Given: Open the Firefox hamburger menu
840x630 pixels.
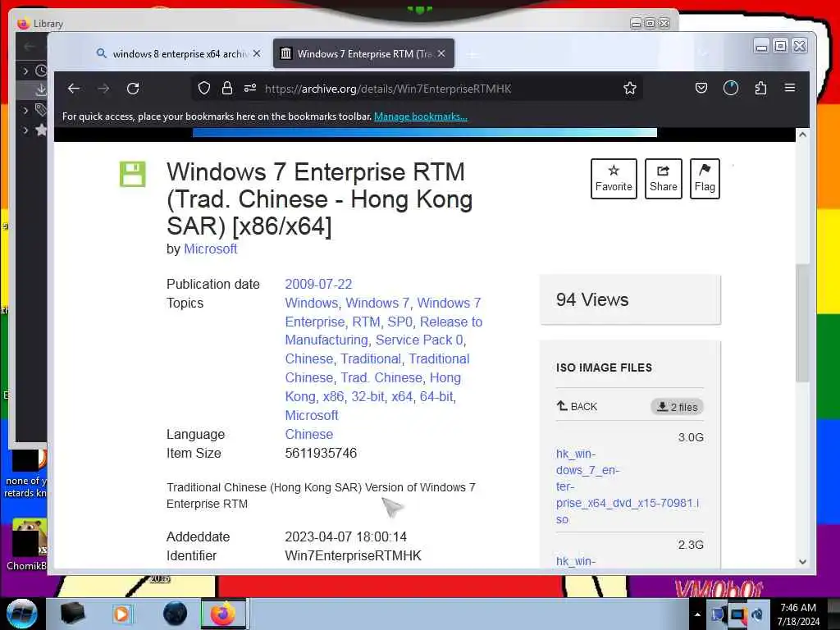Looking at the screenshot, I should (790, 88).
